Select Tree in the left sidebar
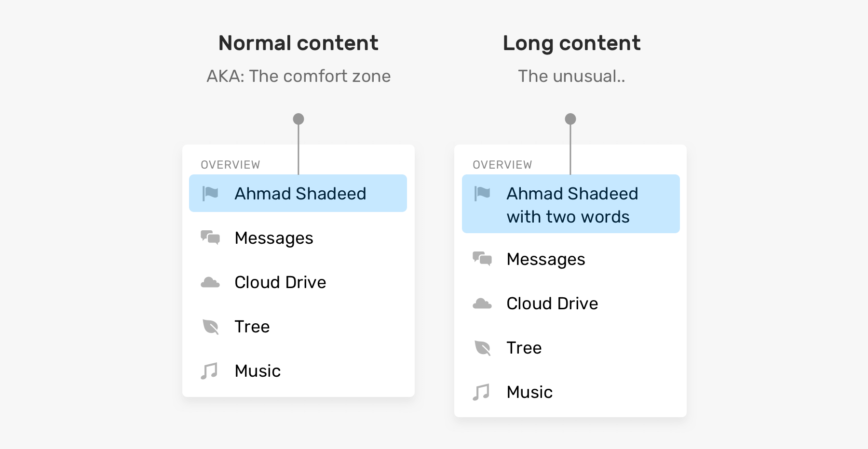The image size is (868, 449). pos(252,327)
